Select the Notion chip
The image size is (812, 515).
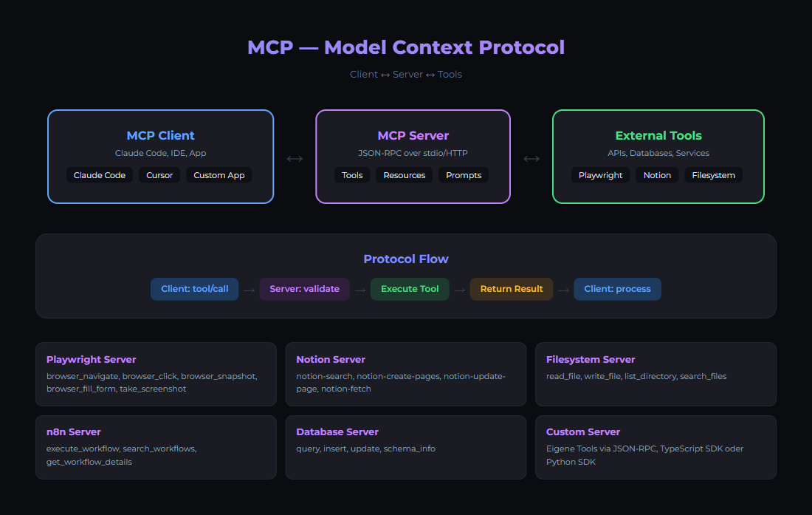pos(657,175)
